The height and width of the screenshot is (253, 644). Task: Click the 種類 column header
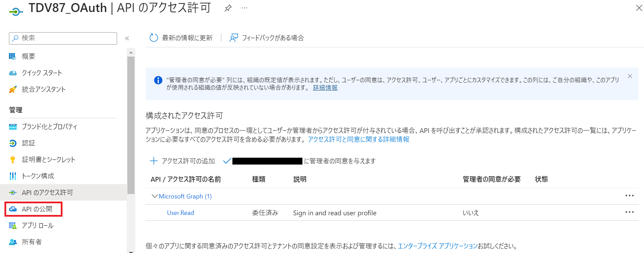pyautogui.click(x=259, y=179)
